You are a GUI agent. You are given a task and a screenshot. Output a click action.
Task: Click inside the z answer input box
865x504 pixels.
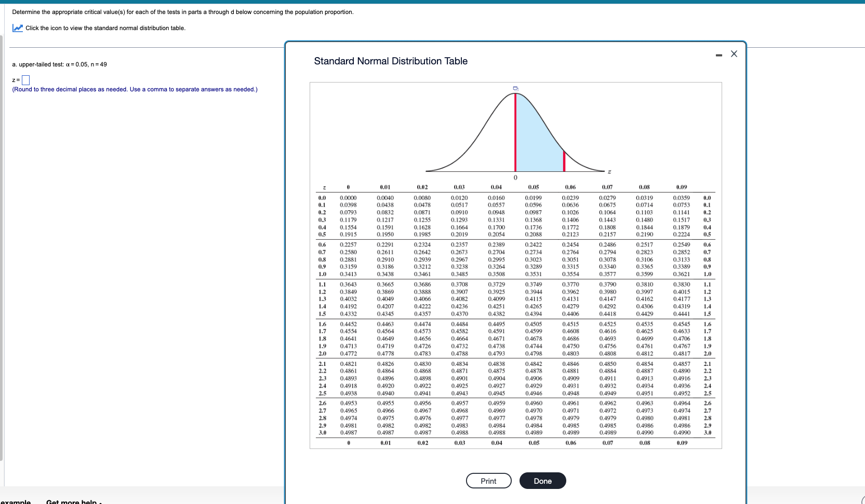click(25, 79)
